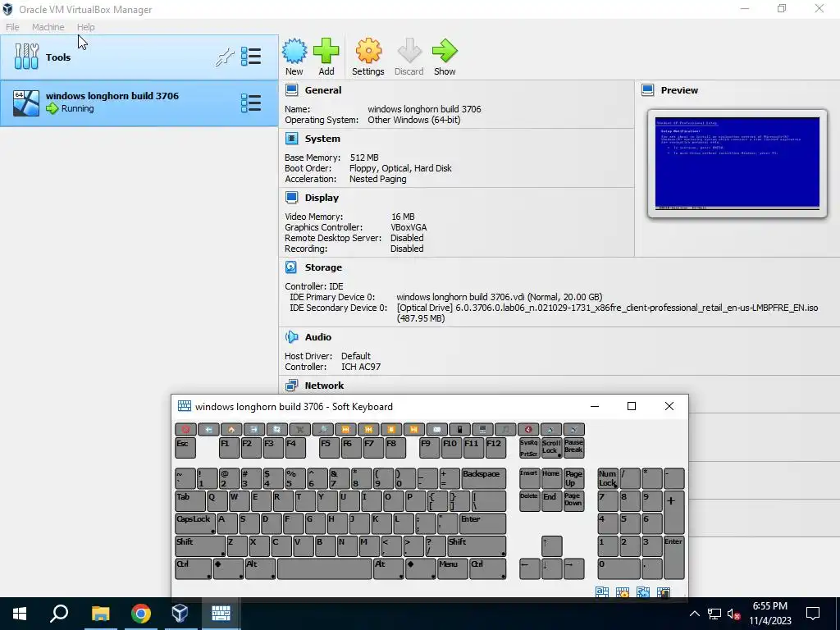The image size is (840, 630).
Task: Click the pin icon next to Tools
Action: tap(225, 57)
